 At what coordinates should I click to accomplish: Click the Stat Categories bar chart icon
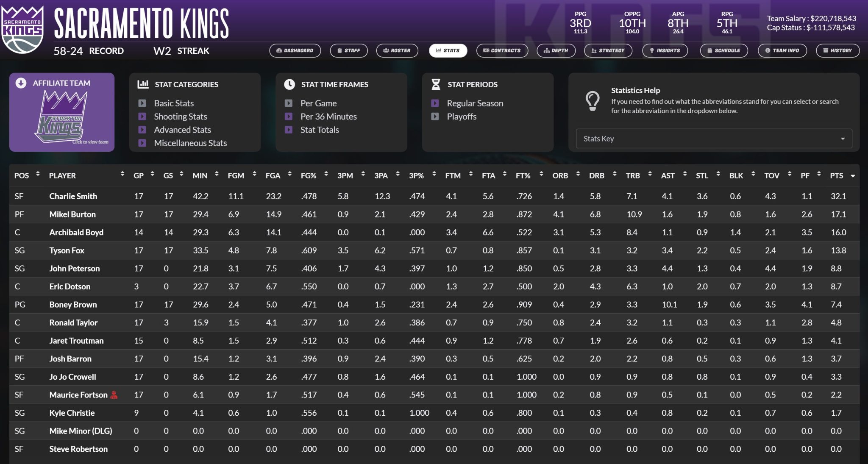[143, 84]
